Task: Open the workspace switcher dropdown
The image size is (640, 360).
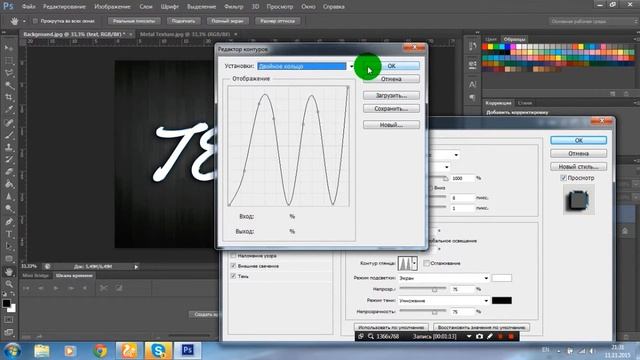Action: pos(593,21)
